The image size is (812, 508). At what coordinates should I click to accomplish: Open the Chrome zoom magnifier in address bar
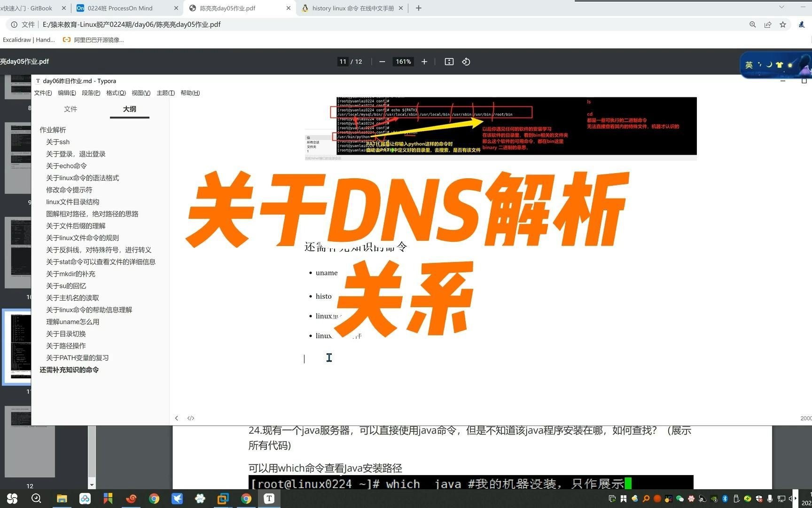coord(753,24)
